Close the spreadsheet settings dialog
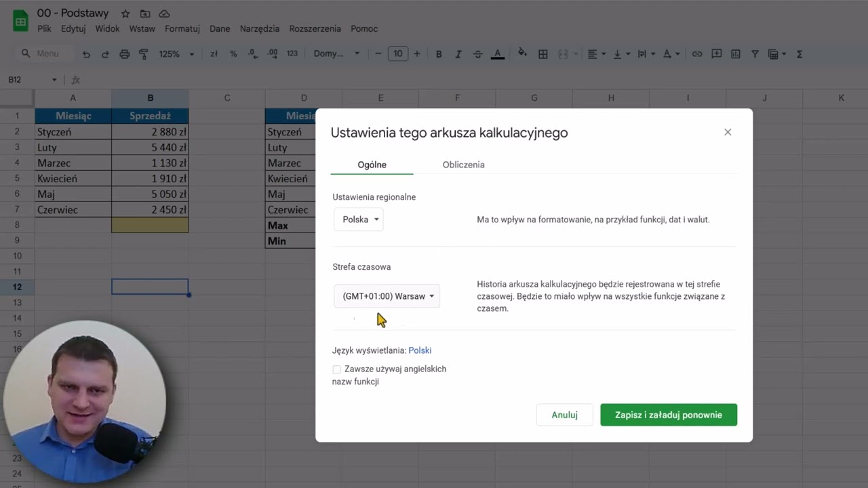Viewport: 868px width, 488px height. [728, 132]
